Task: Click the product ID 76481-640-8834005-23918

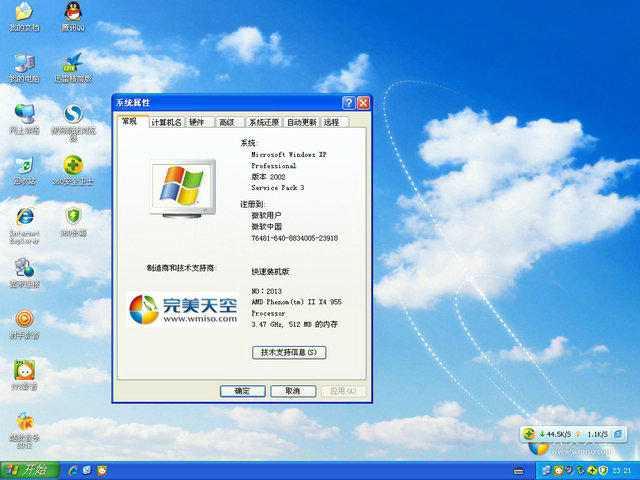Action: (x=295, y=238)
